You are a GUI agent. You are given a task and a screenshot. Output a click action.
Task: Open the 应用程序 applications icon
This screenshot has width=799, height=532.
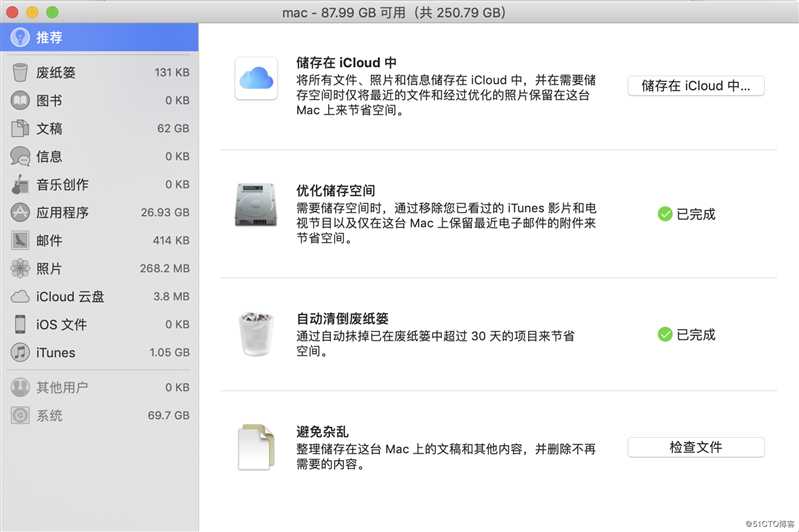20,212
